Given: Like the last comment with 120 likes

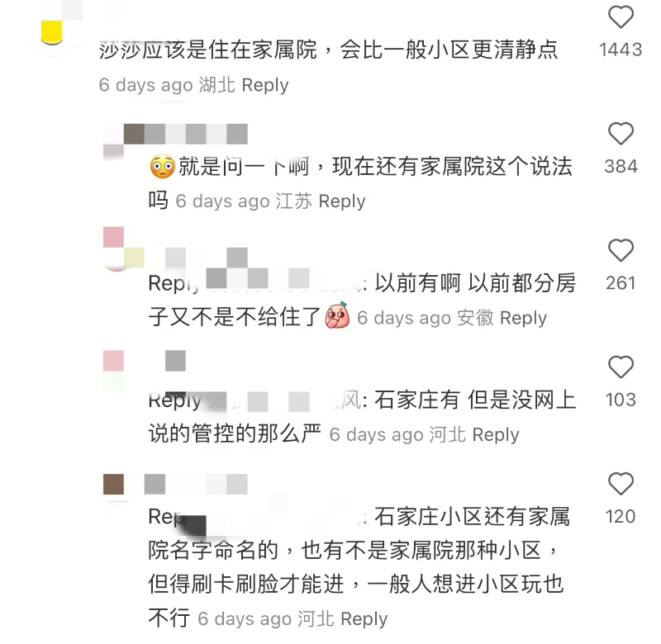Looking at the screenshot, I should 621,484.
